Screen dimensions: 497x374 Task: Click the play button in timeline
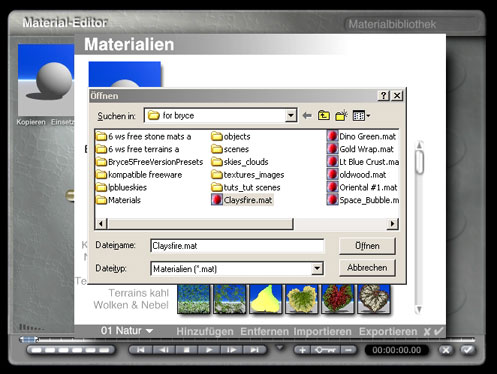209,350
